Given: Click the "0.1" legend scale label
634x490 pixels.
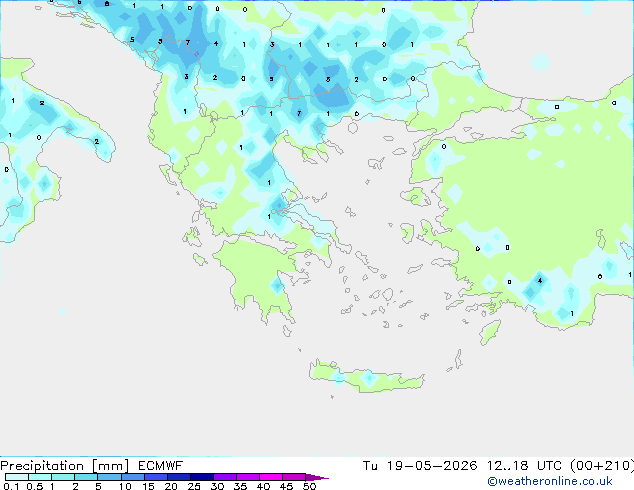Looking at the screenshot, I should (11, 486).
